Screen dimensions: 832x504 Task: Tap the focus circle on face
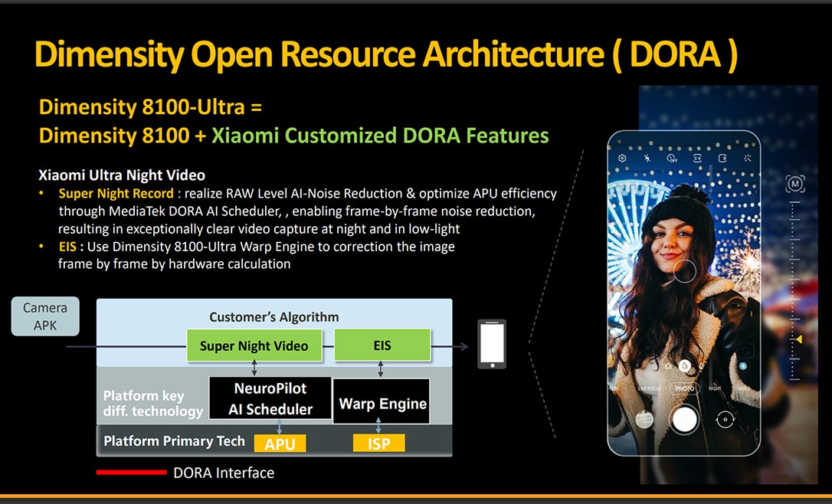click(683, 270)
